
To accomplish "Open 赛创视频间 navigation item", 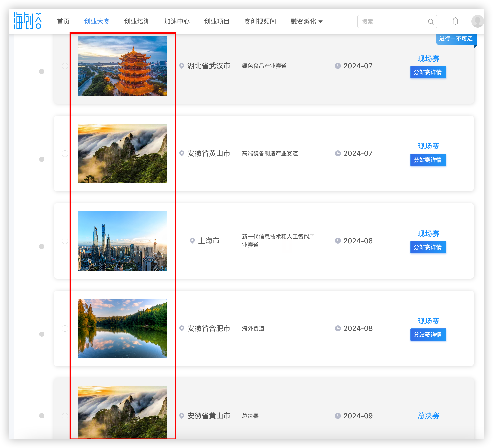I will point(260,22).
